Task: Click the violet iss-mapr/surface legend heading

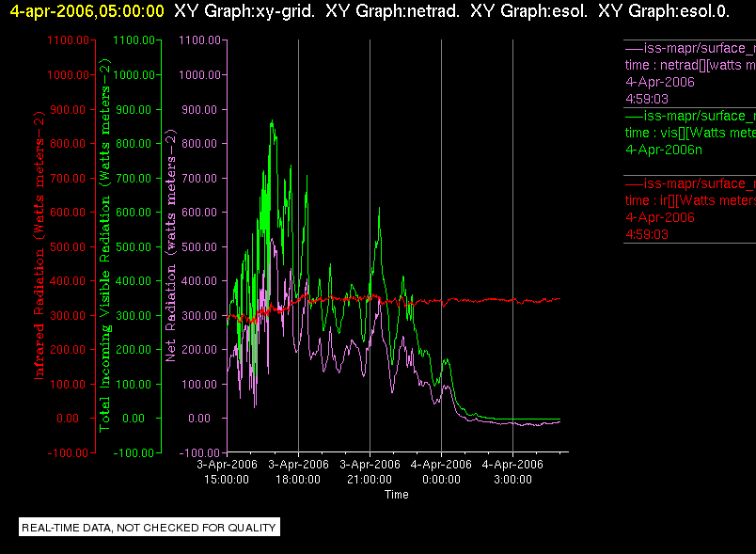Action: click(690, 48)
